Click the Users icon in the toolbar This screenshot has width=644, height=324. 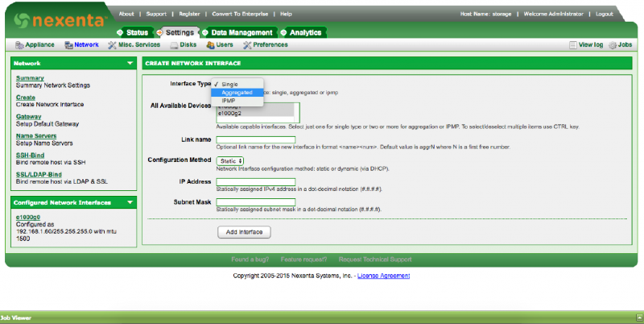[209, 45]
